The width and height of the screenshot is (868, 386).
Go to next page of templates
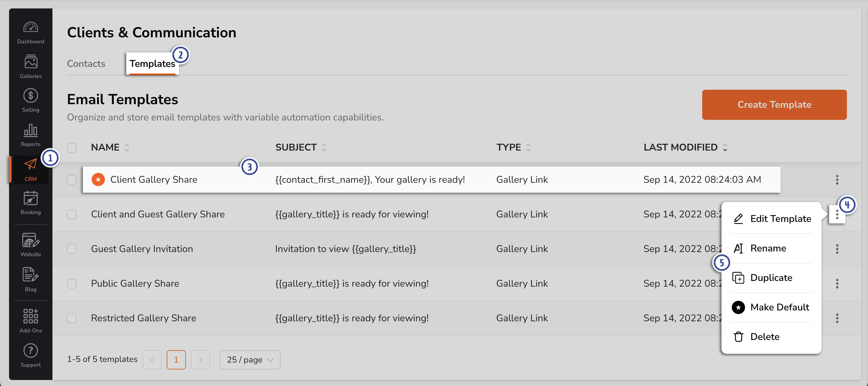tap(200, 360)
